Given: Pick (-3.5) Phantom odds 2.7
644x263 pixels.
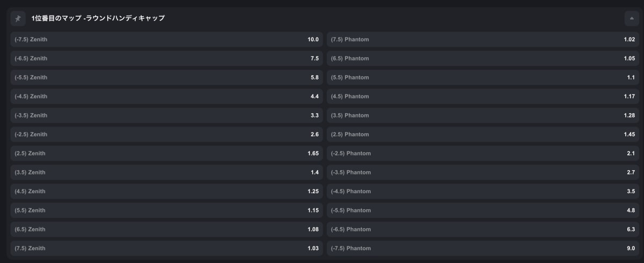Looking at the screenshot, I should click(x=483, y=172).
